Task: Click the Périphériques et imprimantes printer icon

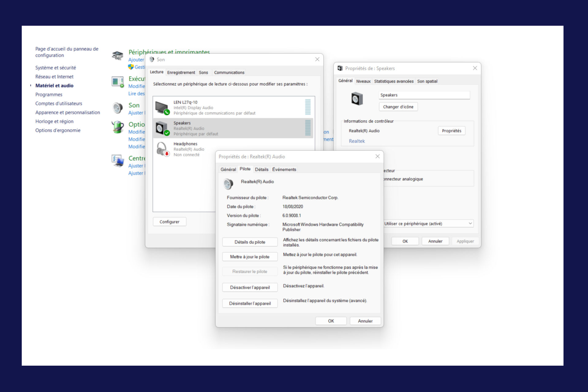Action: point(118,55)
